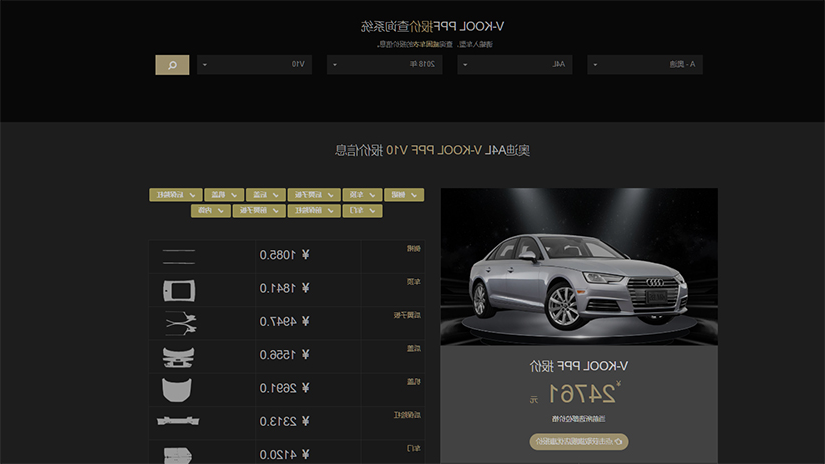Click the car door shape icon
The image size is (825, 464).
178,455
